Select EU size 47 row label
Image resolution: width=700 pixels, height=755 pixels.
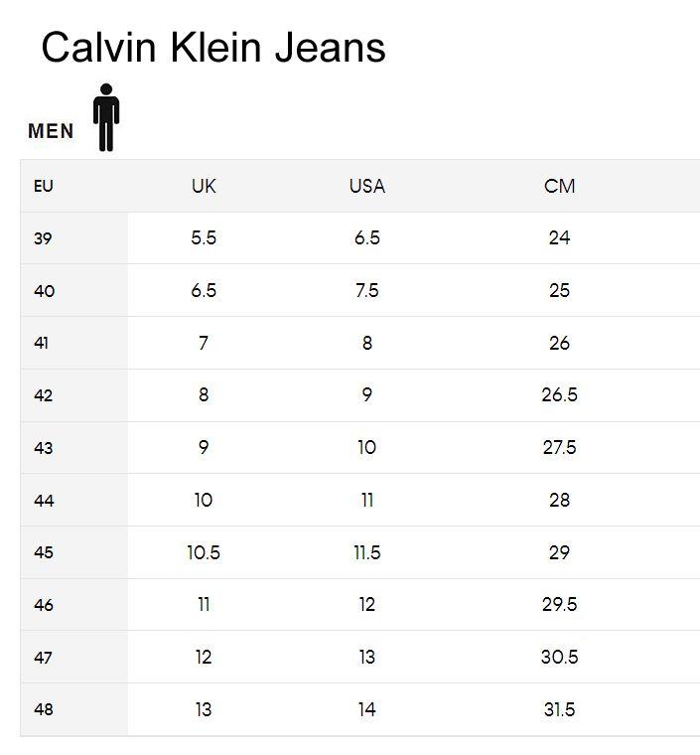(x=43, y=658)
